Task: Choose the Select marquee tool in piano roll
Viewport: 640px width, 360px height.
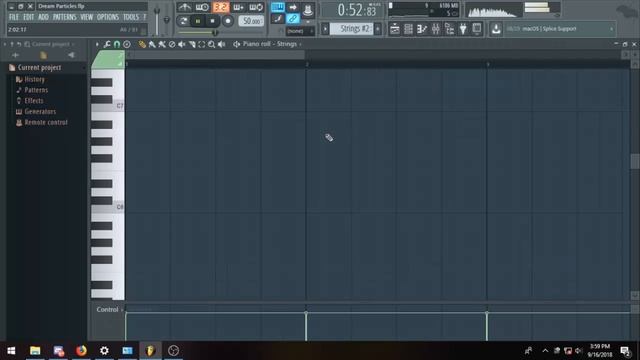Action: point(202,44)
